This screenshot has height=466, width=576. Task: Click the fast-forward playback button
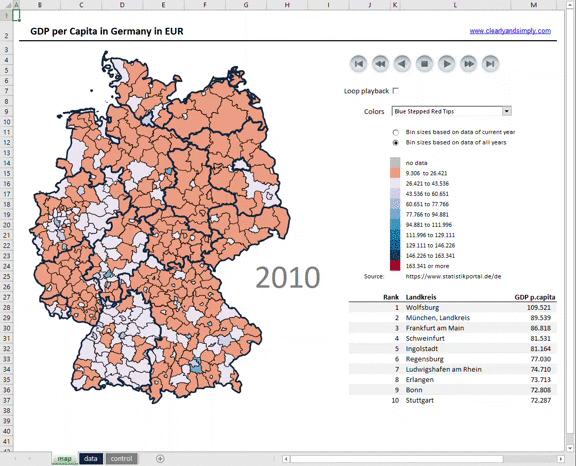coord(468,64)
